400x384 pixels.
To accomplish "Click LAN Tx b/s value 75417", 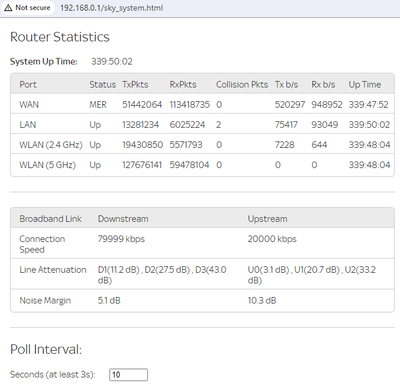I will (286, 125).
